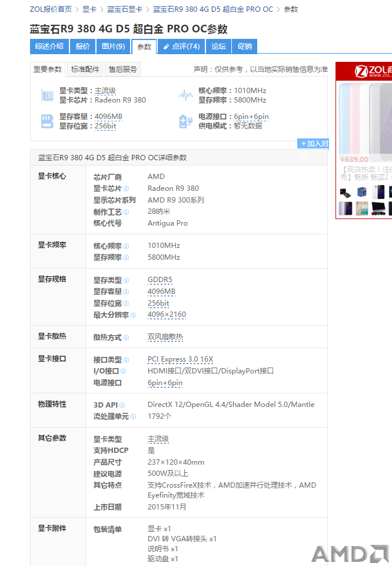Select the 参数 tab
The image size is (392, 566).
[x=144, y=47]
